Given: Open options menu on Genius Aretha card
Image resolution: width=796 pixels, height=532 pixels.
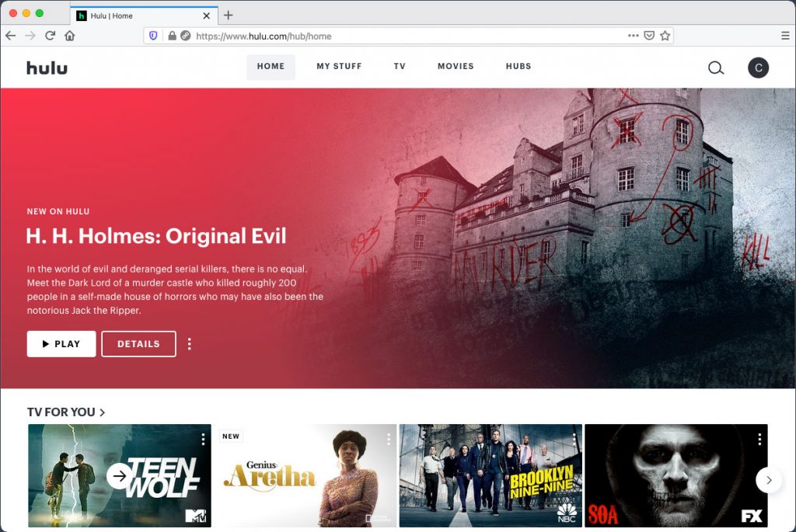Looking at the screenshot, I should 389,440.
